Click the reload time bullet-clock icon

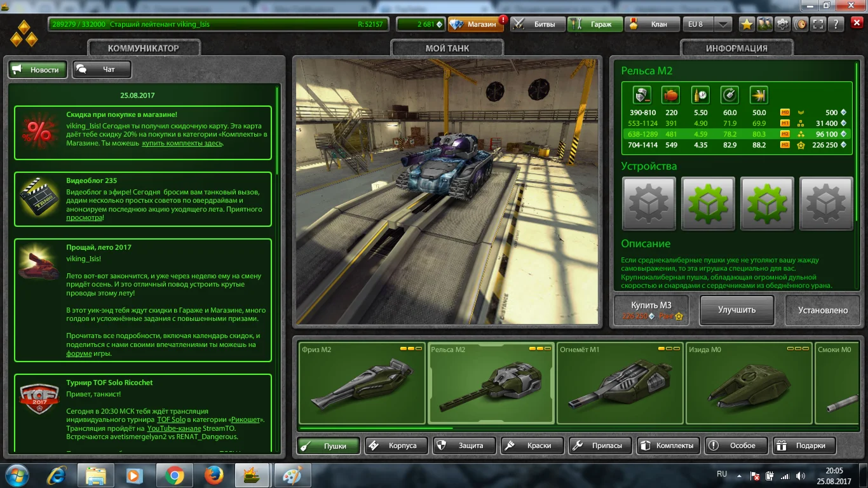700,95
